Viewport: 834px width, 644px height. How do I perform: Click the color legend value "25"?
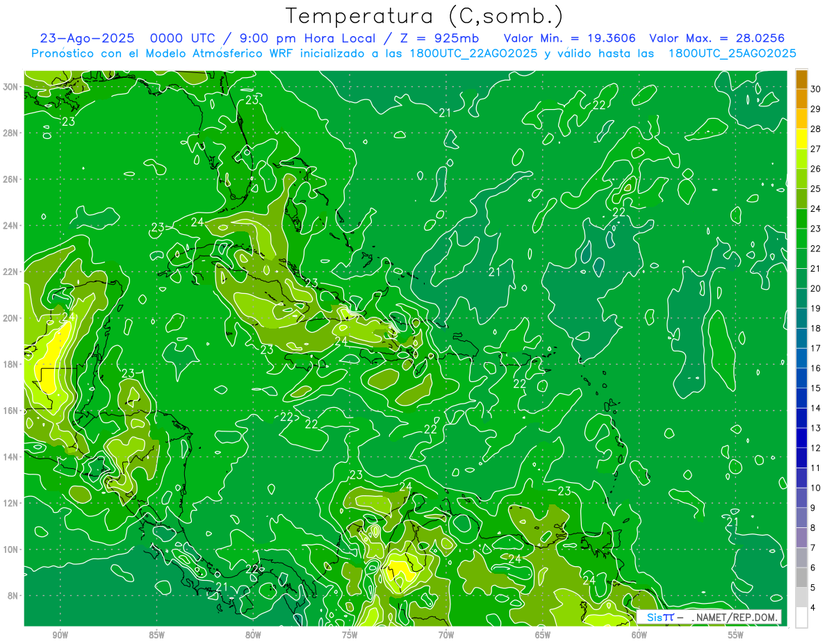pyautogui.click(x=816, y=188)
